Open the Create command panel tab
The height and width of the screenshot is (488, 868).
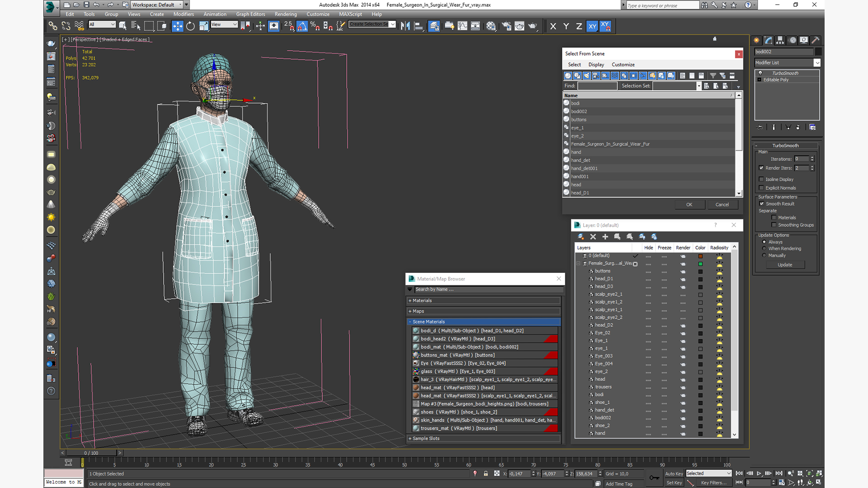tap(756, 40)
